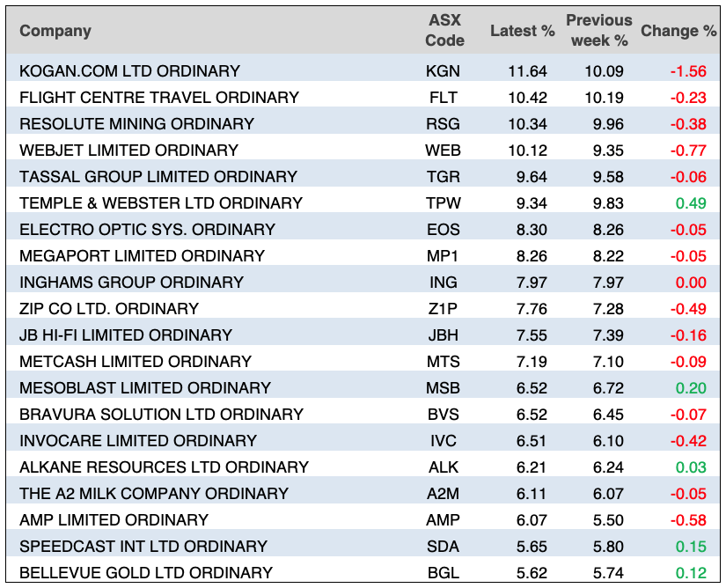Select the Latest % column header

(522, 31)
